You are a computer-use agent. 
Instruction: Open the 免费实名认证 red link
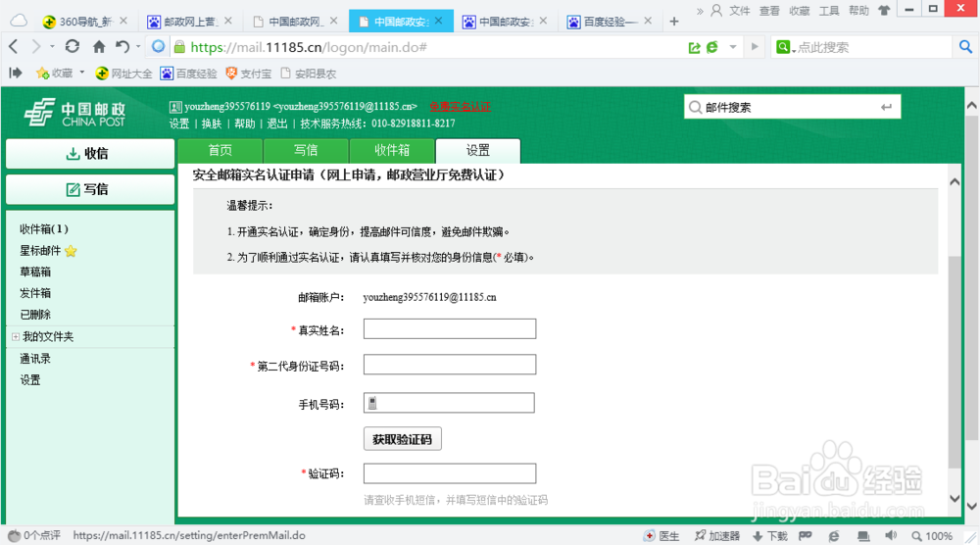pos(460,107)
